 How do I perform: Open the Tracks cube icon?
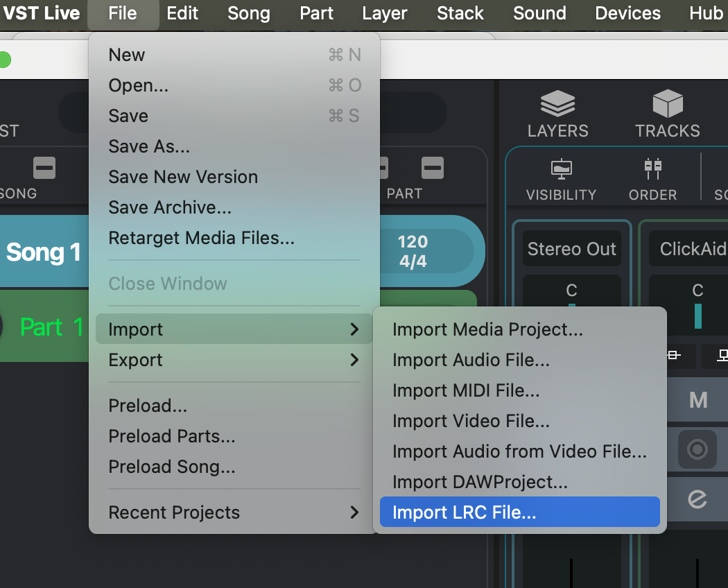668,105
